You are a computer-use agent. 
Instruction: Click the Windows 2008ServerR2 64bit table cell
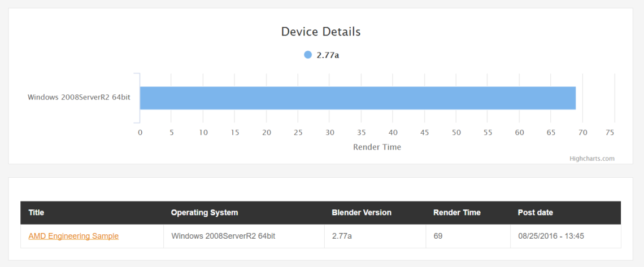click(244, 237)
